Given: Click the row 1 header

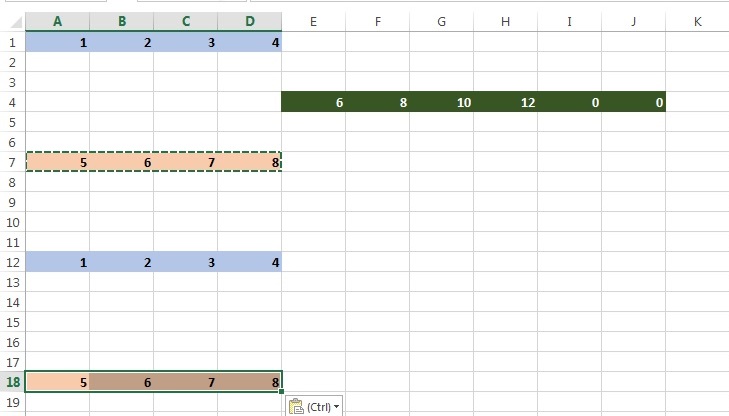Looking at the screenshot, I should click(x=12, y=42).
